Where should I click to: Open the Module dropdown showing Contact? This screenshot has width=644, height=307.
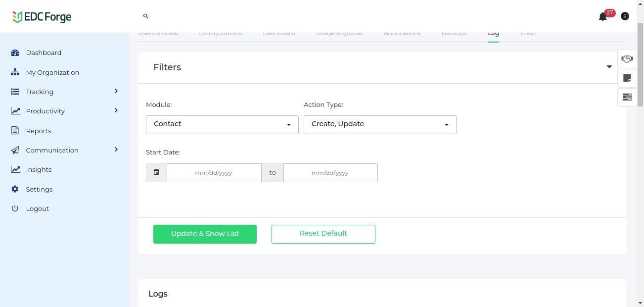tap(222, 124)
